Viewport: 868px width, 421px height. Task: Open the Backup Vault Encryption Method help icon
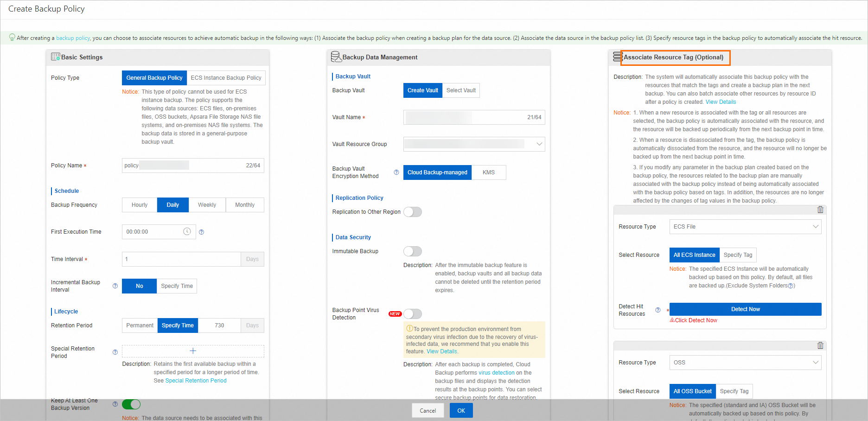(396, 172)
